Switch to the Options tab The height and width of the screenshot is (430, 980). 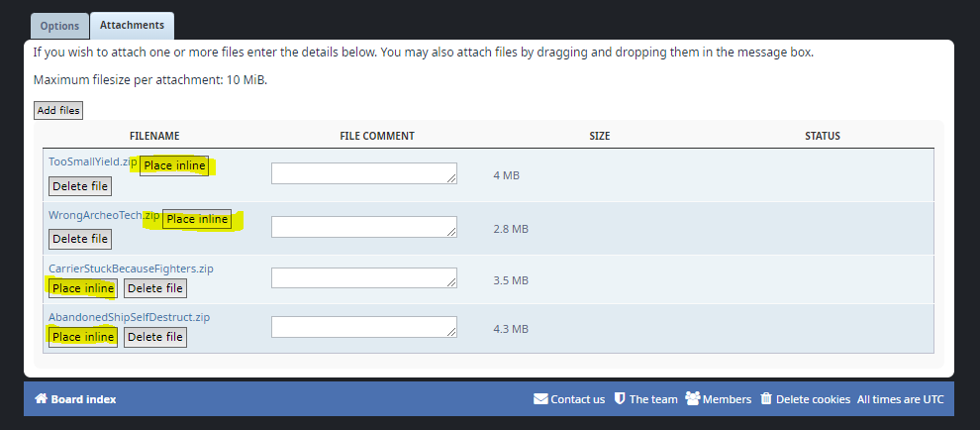59,26
